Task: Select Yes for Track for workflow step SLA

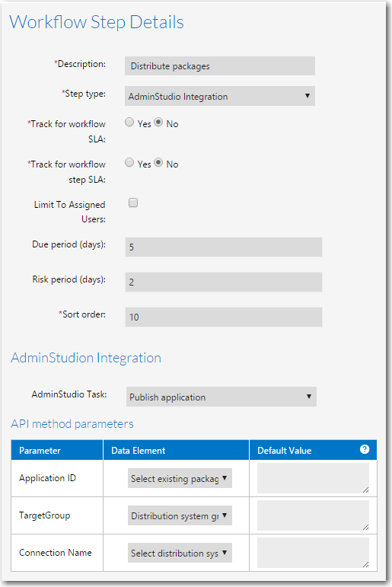Action: (x=129, y=162)
